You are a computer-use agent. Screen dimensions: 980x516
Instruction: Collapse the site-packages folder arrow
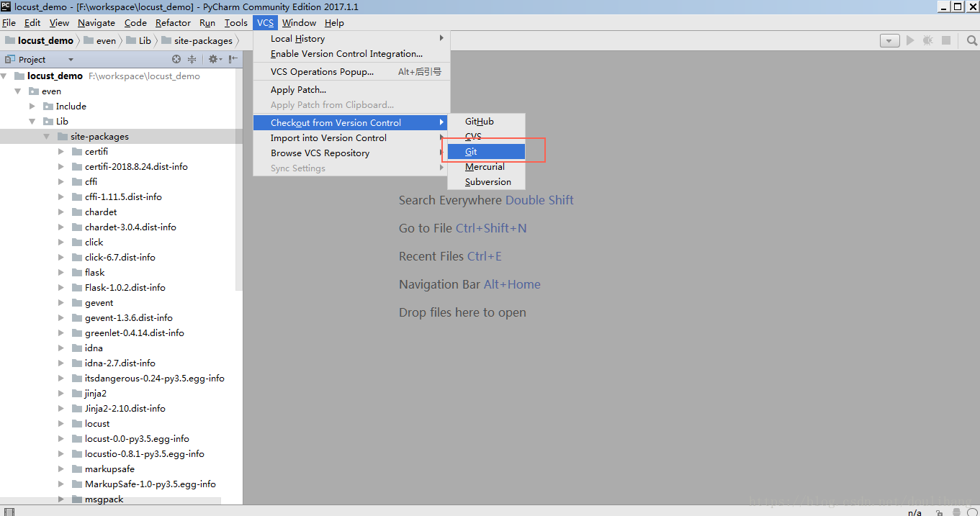click(47, 136)
